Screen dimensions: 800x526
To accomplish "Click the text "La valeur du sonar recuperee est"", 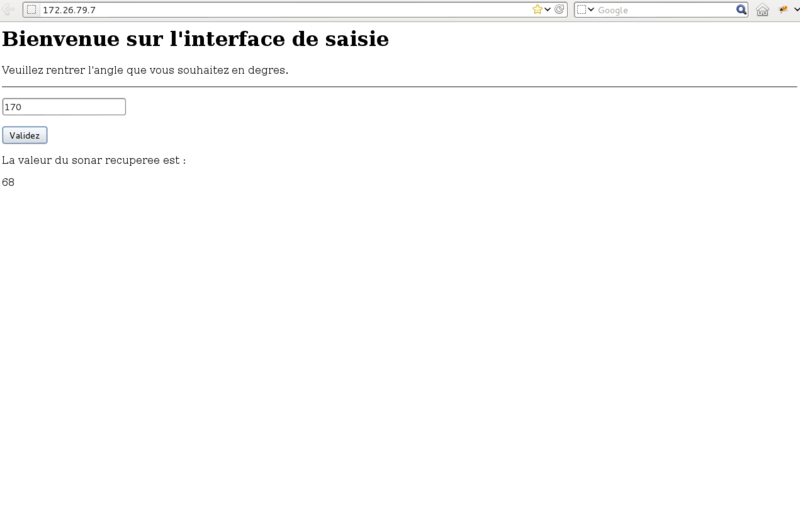I will click(x=94, y=160).
